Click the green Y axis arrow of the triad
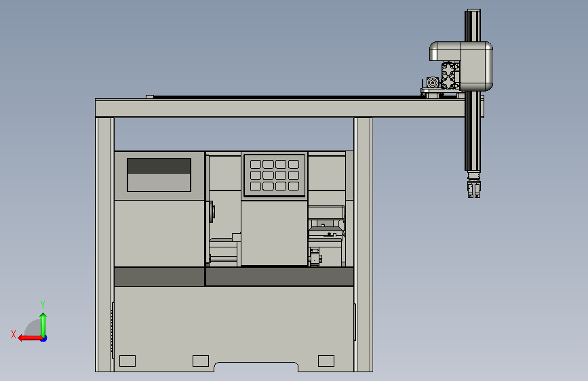Image resolution: width=588 pixels, height=381 pixels. click(x=43, y=325)
